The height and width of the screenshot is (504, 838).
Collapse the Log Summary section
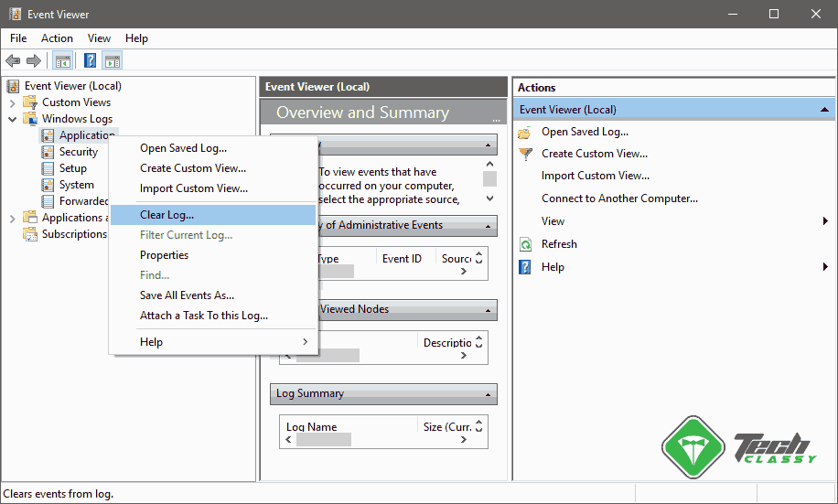[488, 395]
